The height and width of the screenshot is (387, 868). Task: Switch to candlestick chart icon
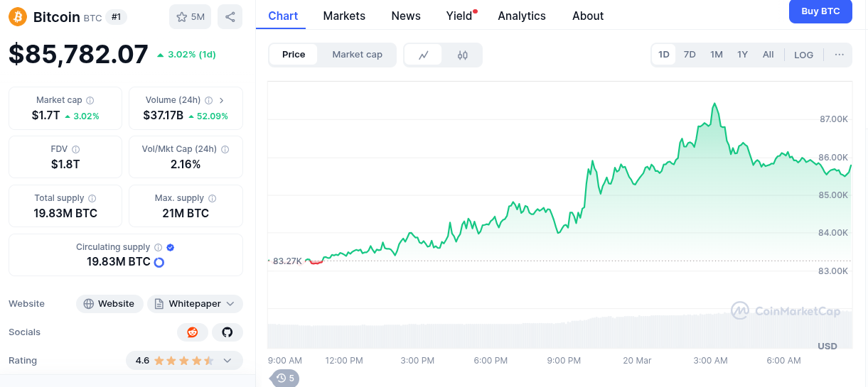tap(463, 55)
